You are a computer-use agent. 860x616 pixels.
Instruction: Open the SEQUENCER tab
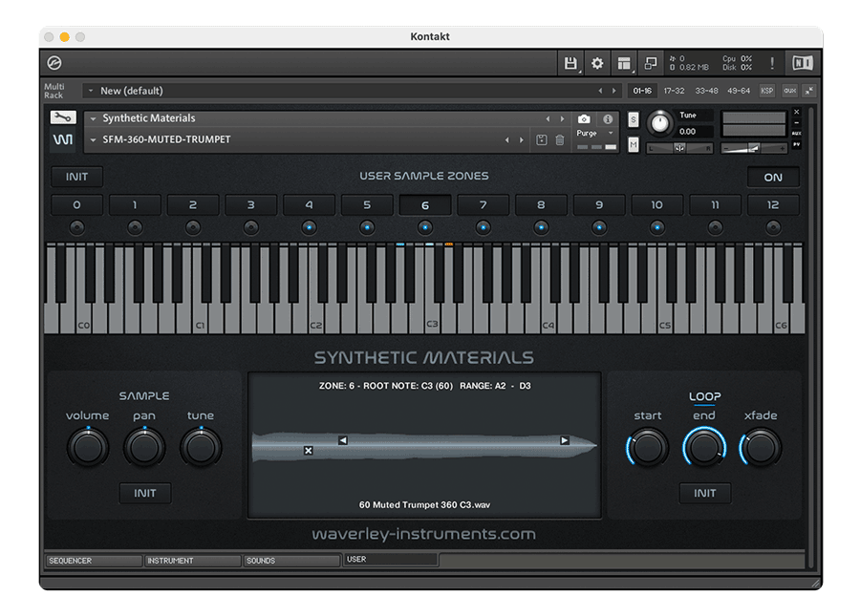pos(93,561)
